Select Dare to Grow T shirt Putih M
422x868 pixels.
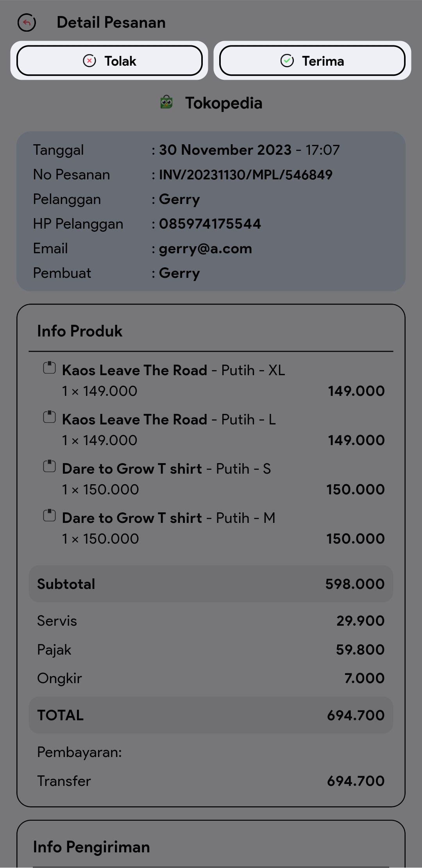click(168, 518)
